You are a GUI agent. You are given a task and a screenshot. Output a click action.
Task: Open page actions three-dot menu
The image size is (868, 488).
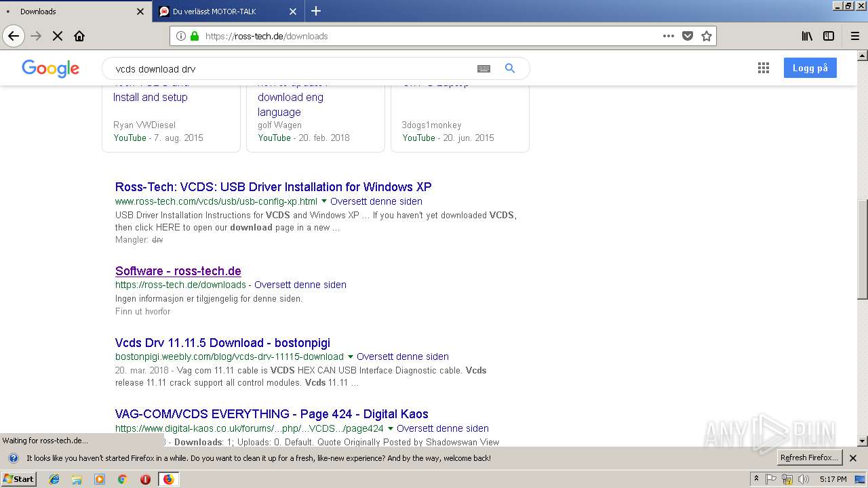tap(669, 36)
